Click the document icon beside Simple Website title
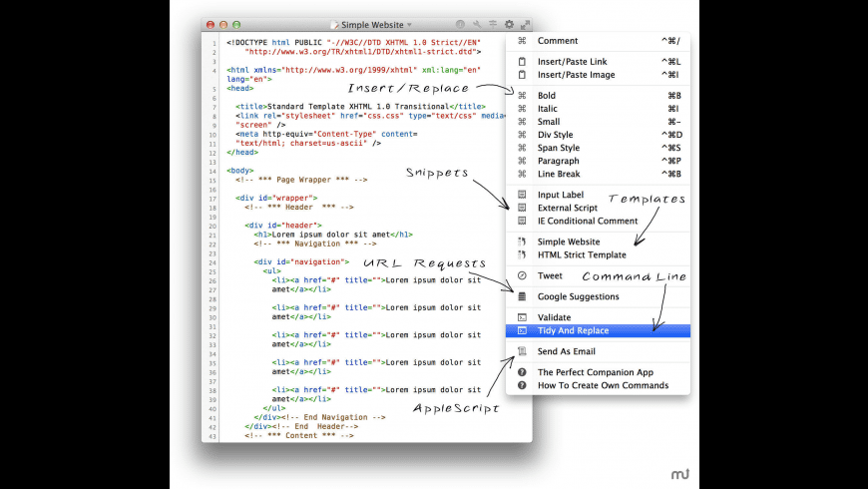The height and width of the screenshot is (489, 868). (x=334, y=25)
